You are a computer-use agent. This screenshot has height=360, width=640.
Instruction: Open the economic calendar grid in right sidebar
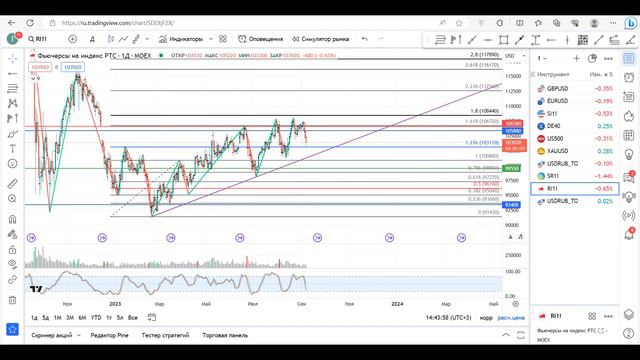click(x=629, y=135)
